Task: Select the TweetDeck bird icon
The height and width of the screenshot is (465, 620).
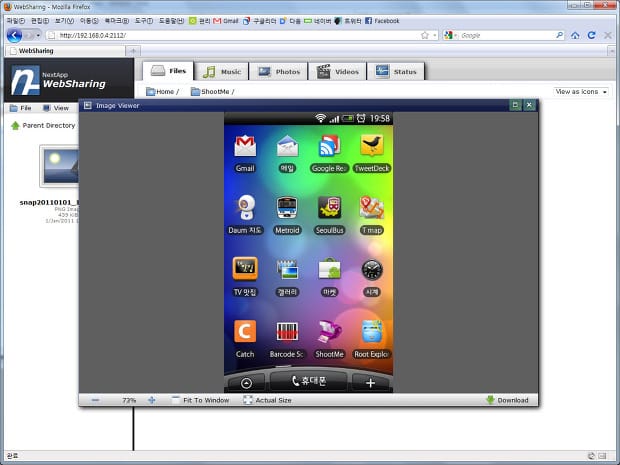Action: [372, 147]
